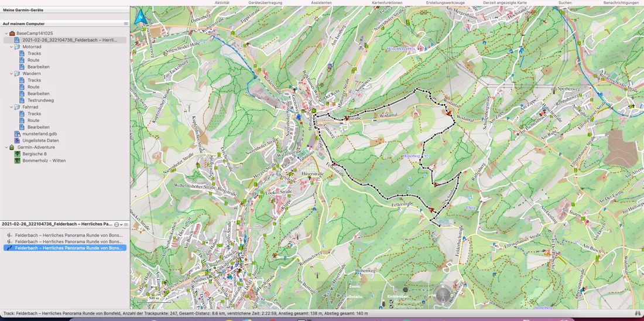The image size is (644, 321).
Task: Click the binoculars icon in status bar
Action: pyautogui.click(x=638, y=313)
